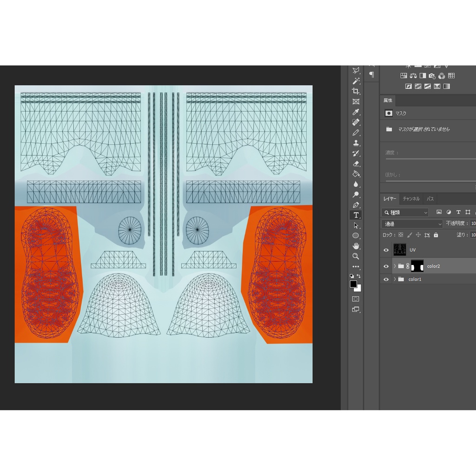The image size is (476, 476).
Task: Switch to the レイヤー tab
Action: click(390, 199)
